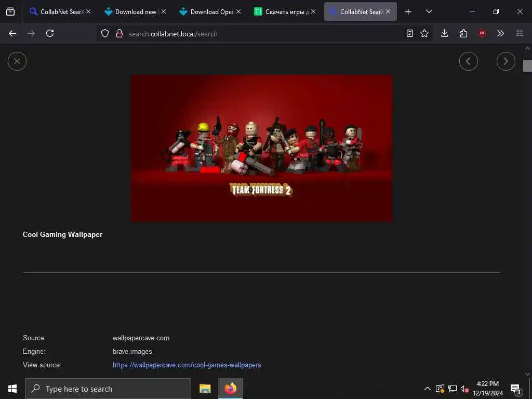Bookmark this page with the star
Image resolution: width=532 pixels, height=399 pixels.
424,33
